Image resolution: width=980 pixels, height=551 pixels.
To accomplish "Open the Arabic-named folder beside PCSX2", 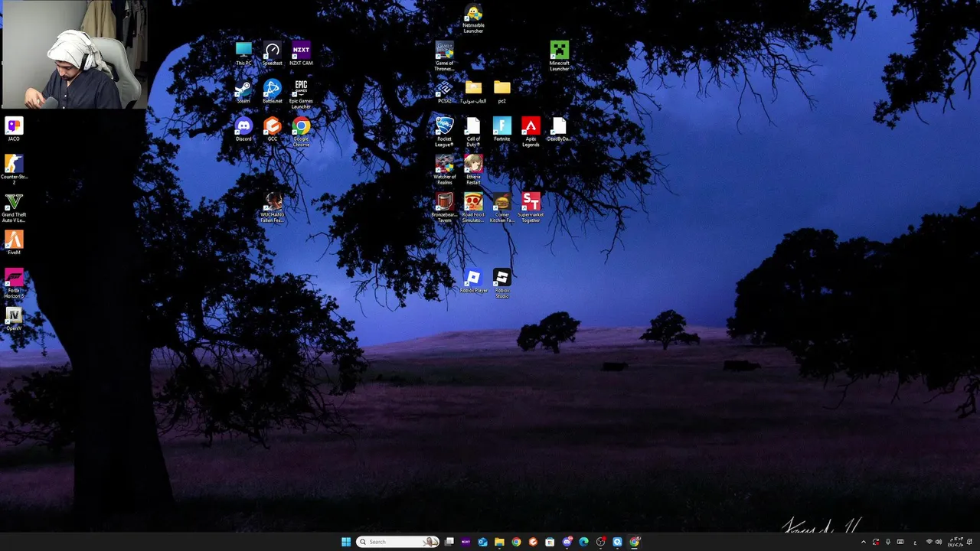I will tap(473, 92).
